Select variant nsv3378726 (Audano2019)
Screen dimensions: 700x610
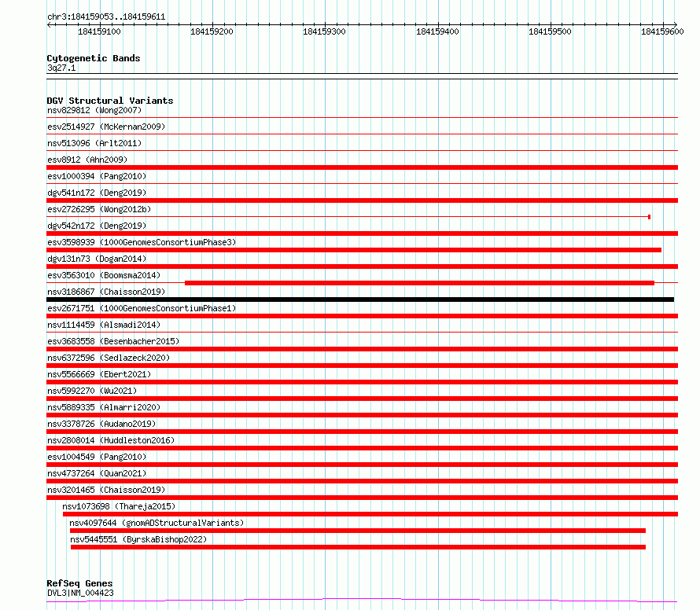[x=101, y=424]
